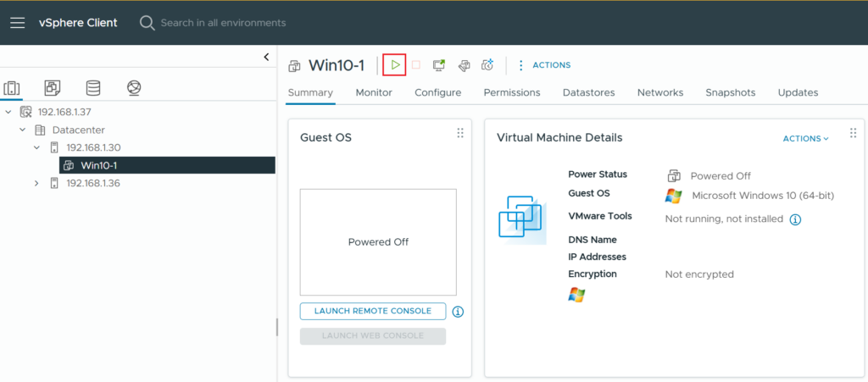Click the Windows logo next to Guest OS

point(674,196)
